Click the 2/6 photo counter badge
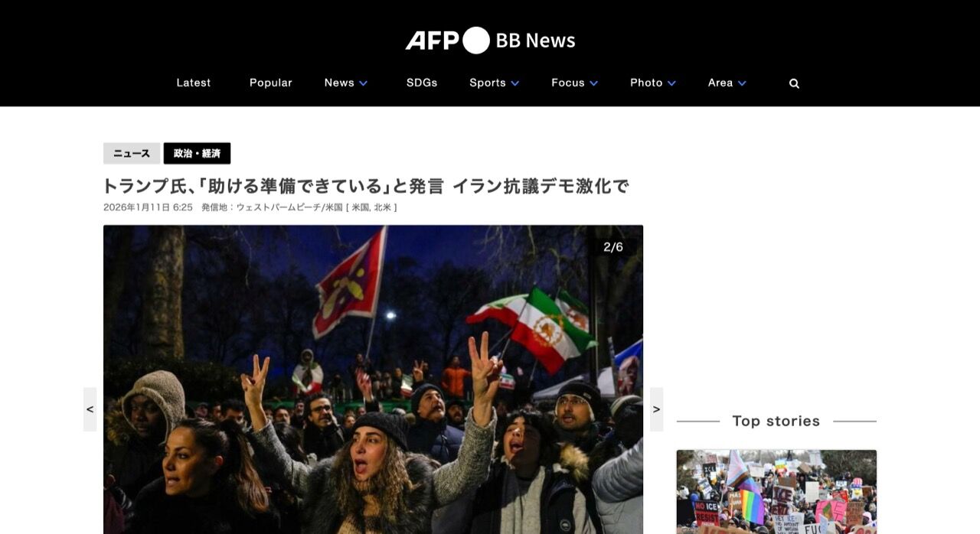The image size is (980, 534). point(613,247)
